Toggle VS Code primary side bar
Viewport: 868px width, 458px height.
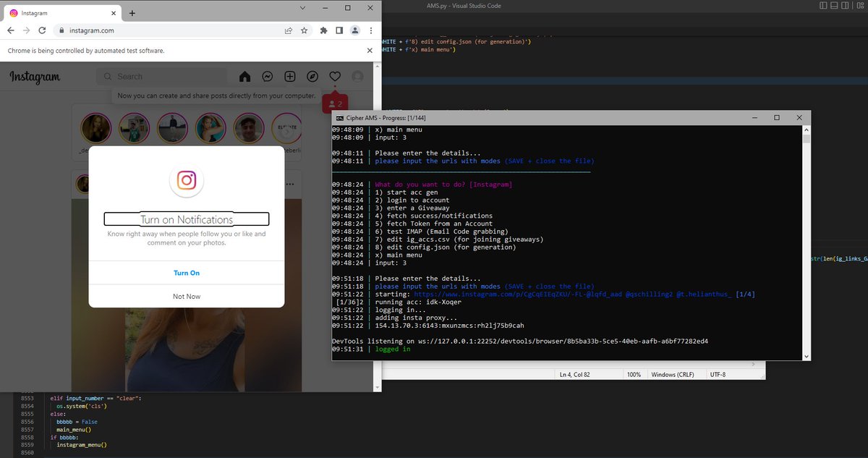[x=824, y=6]
